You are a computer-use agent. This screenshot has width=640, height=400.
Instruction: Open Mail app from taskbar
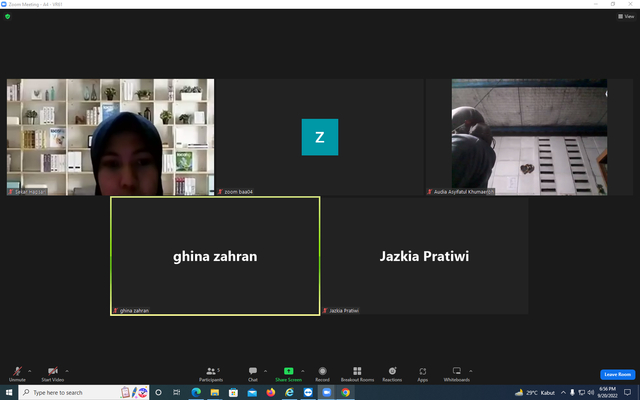(x=252, y=392)
